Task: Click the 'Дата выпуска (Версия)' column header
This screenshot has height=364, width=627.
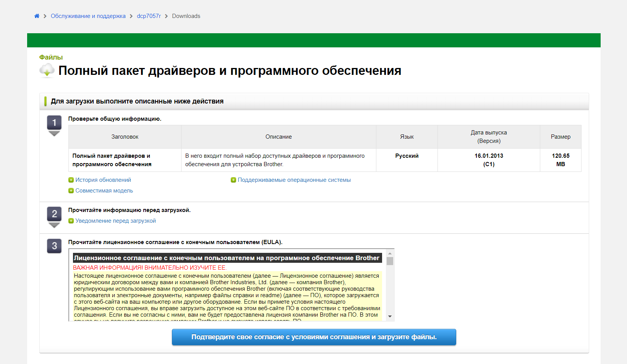Action: [489, 137]
